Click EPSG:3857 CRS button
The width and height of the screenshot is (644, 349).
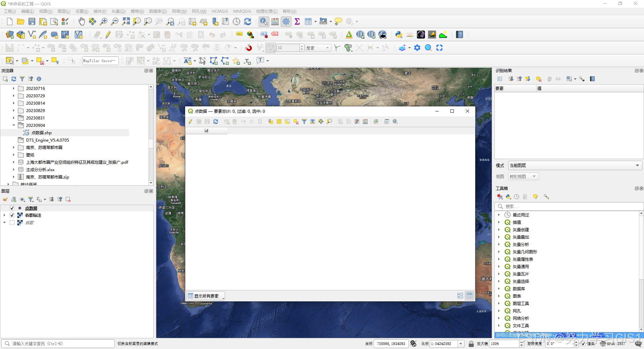click(612, 344)
